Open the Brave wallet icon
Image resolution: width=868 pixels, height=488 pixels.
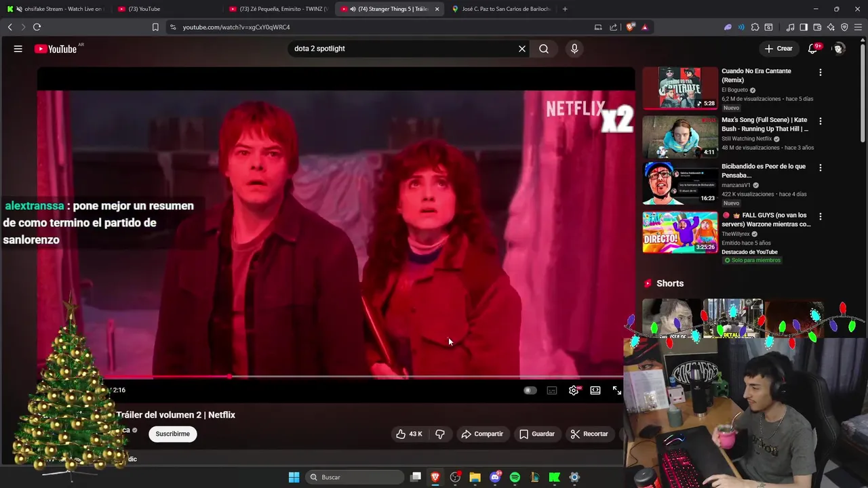click(817, 27)
